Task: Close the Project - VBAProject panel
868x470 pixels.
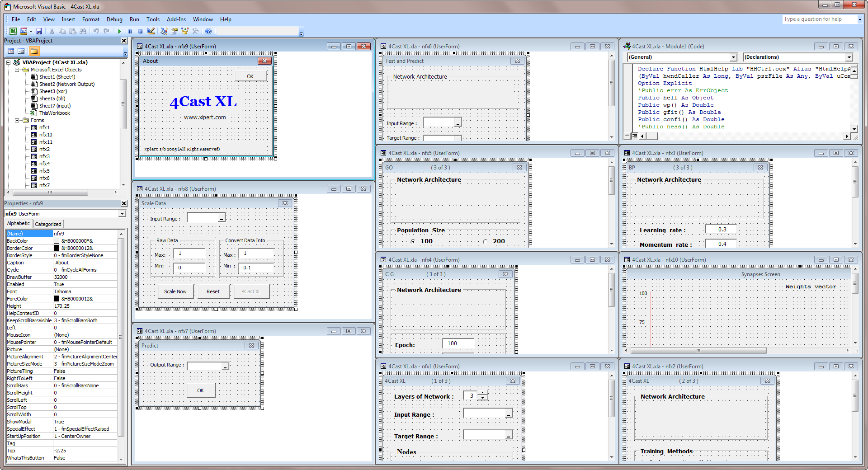Action: point(124,41)
